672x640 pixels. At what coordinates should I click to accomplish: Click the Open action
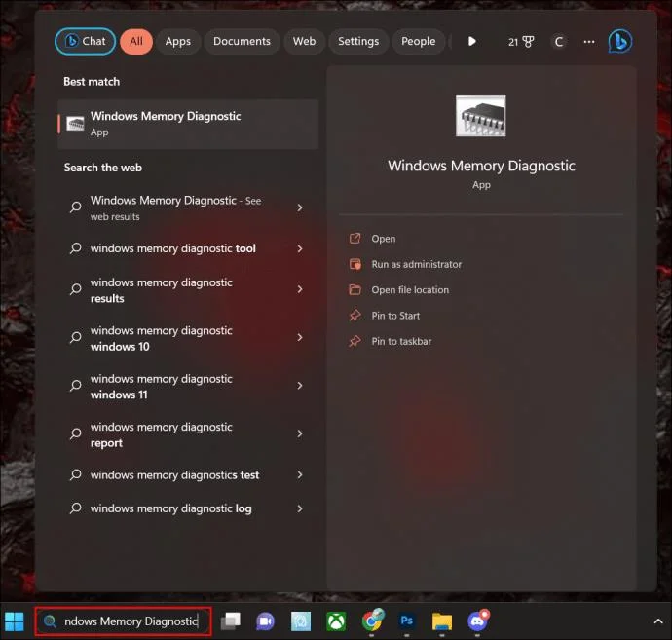pyautogui.click(x=383, y=239)
